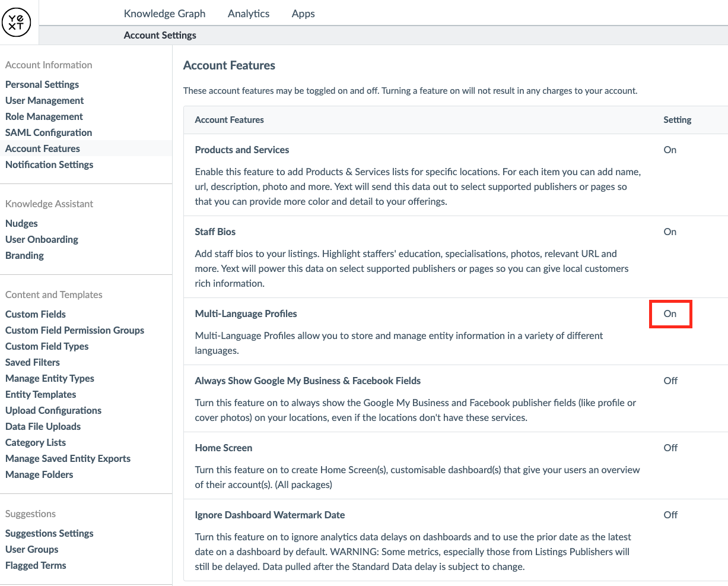
Task: Go to Flagged Terms
Action: pos(36,565)
